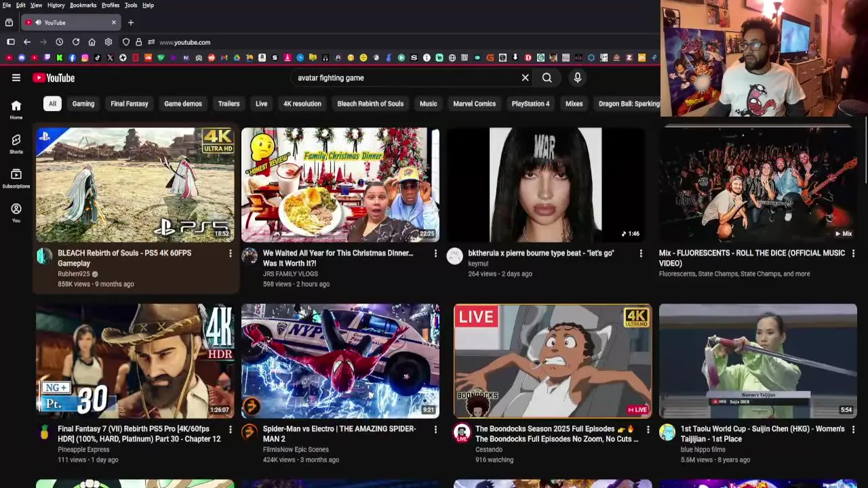Select the Gaming filter chip
Screen dimensions: 868x488
tap(83, 104)
